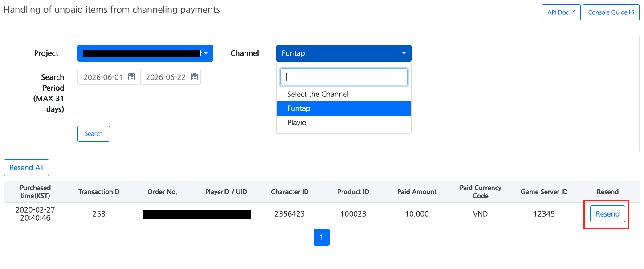Go to page 1 in pagination
The image size is (644, 269).
tap(322, 237)
